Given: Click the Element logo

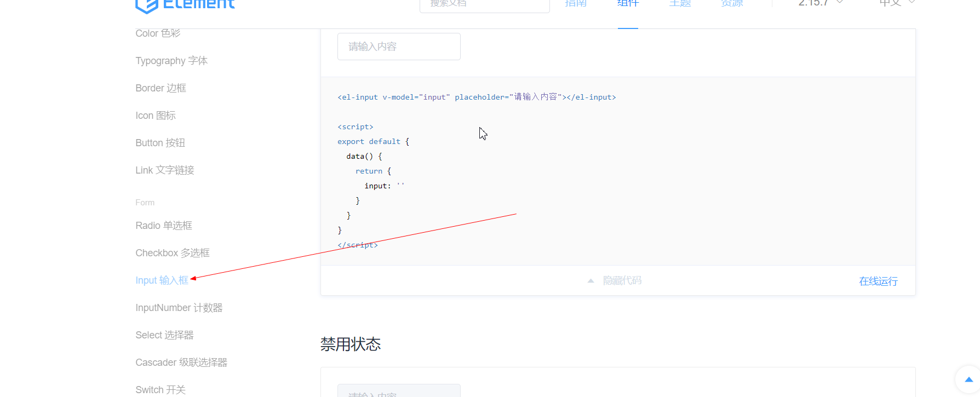Looking at the screenshot, I should pos(185,5).
